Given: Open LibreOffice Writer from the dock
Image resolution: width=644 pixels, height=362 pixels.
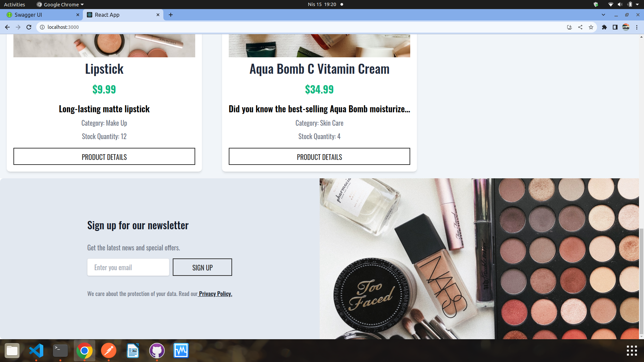Looking at the screenshot, I should point(132,351).
